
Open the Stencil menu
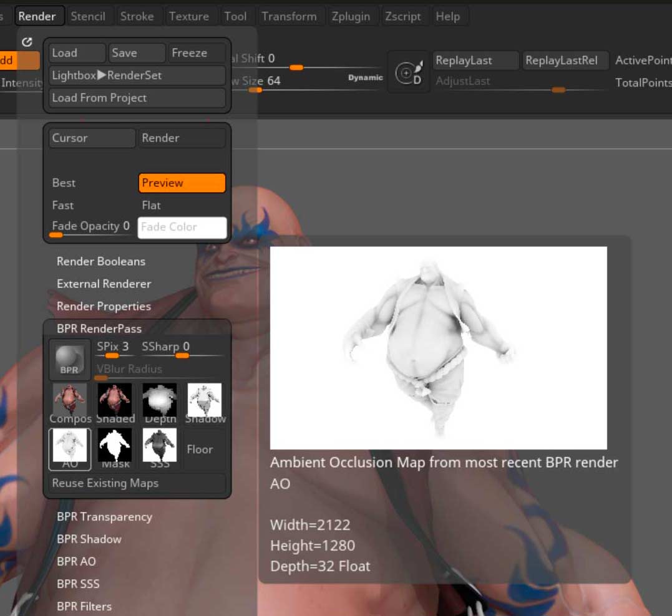88,16
